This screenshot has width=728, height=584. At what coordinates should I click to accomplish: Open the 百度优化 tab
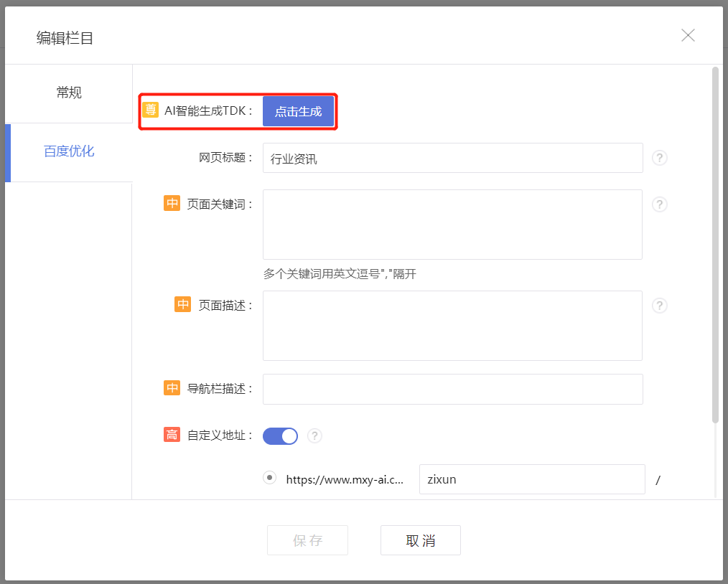(x=69, y=151)
